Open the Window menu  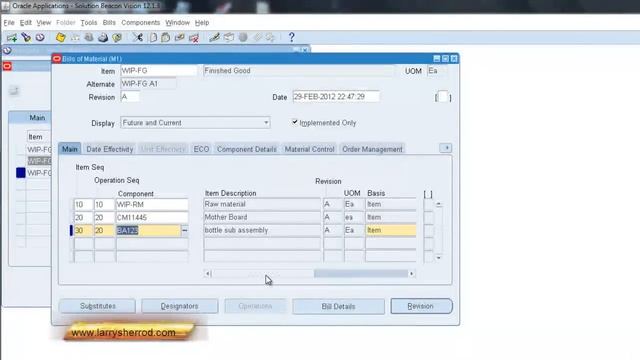[x=177, y=23]
